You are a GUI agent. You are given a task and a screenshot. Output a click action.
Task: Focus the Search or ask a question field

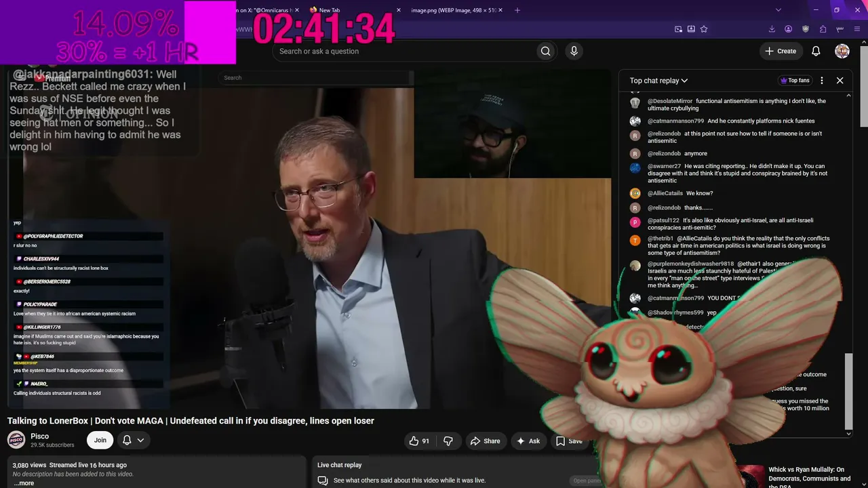(404, 51)
